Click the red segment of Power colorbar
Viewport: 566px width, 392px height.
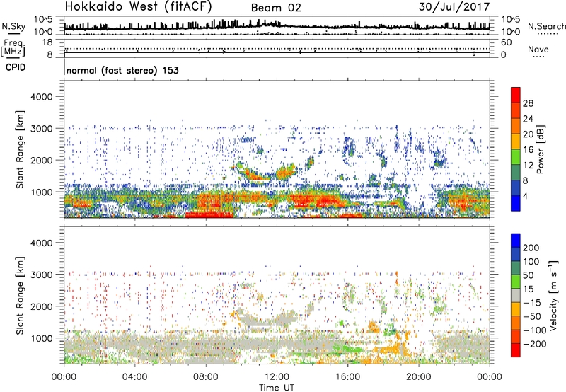516,95
